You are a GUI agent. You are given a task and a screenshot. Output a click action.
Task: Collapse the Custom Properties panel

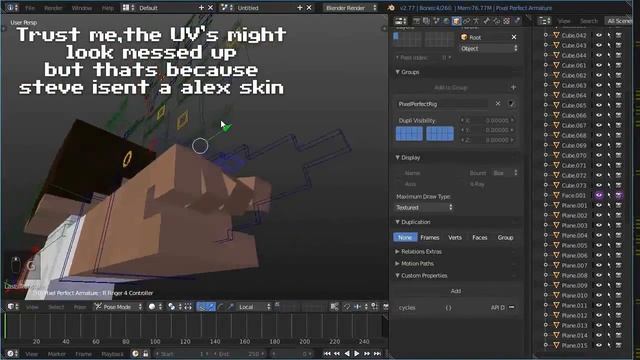coord(397,276)
